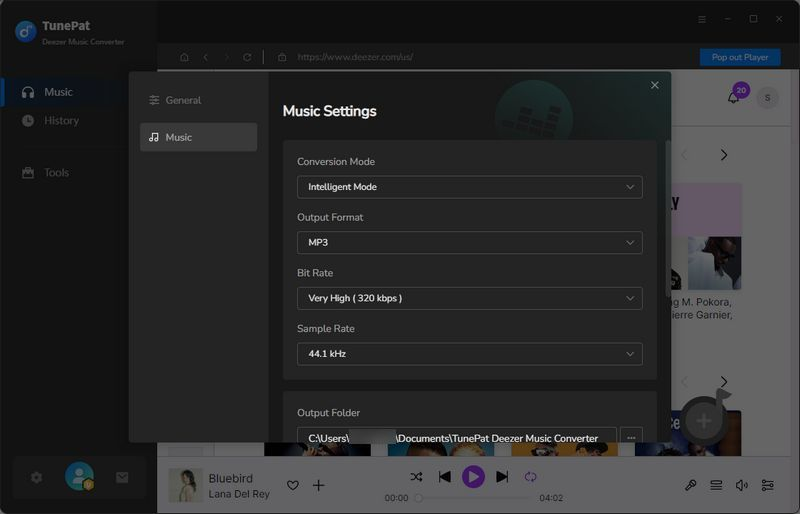Screen dimensions: 800x514
Task: Open the user account avatar icon
Action: pos(79,476)
